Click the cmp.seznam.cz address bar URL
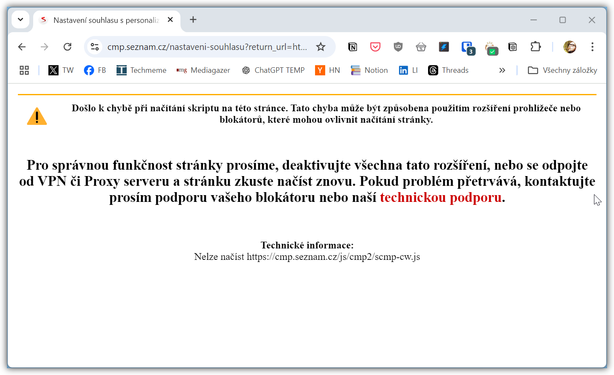The width and height of the screenshot is (614, 375). tap(207, 47)
